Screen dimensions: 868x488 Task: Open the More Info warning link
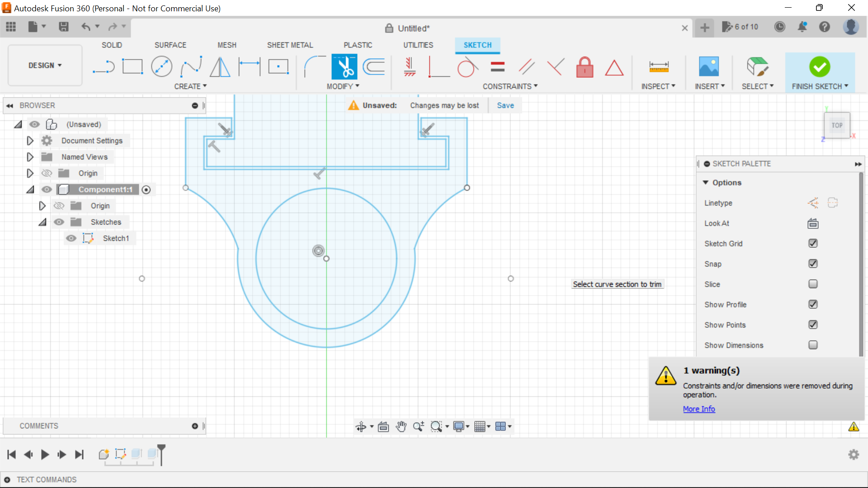(x=698, y=409)
